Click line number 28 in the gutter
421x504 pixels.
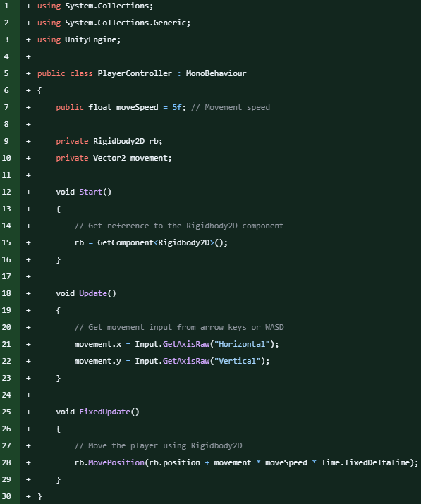pos(6,462)
